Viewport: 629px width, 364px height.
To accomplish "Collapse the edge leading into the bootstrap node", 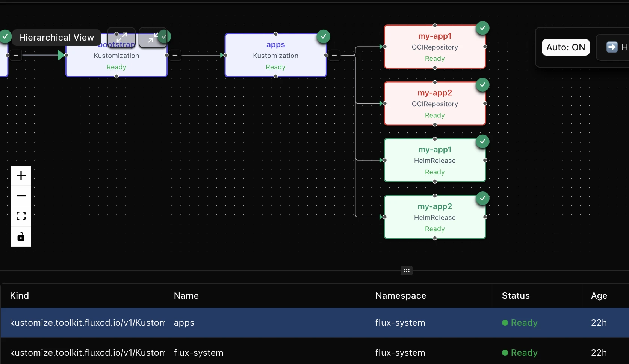I will tap(16, 55).
